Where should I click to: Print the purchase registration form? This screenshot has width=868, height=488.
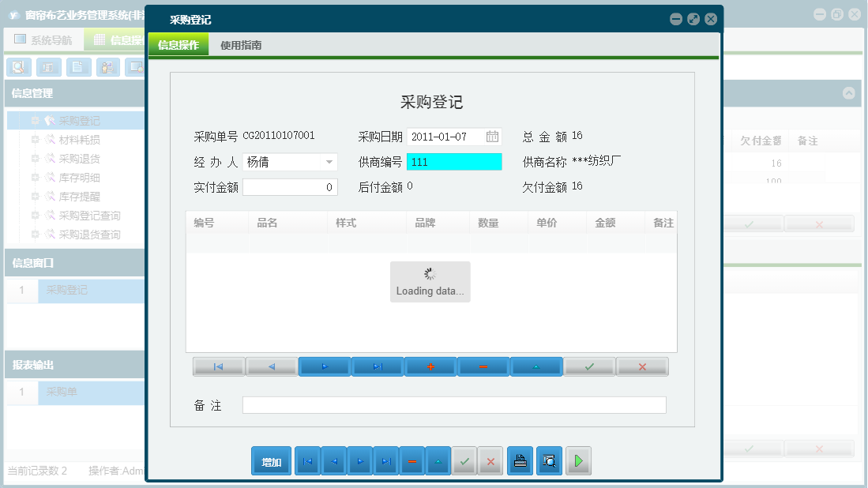pyautogui.click(x=520, y=460)
